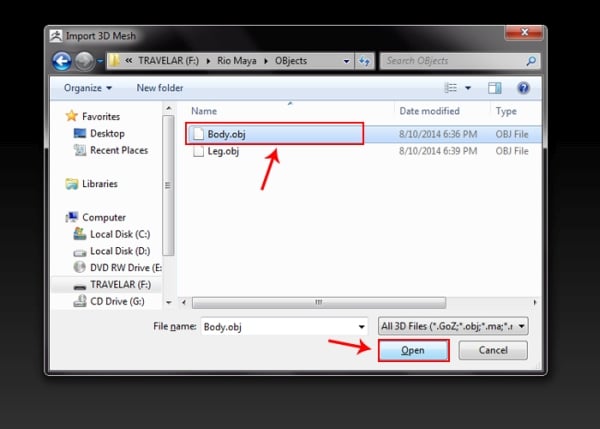Toggle the preview pane icon

tap(495, 88)
